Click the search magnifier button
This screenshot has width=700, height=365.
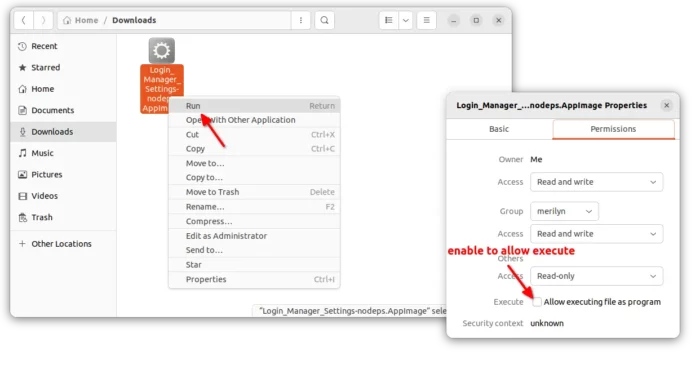(325, 20)
